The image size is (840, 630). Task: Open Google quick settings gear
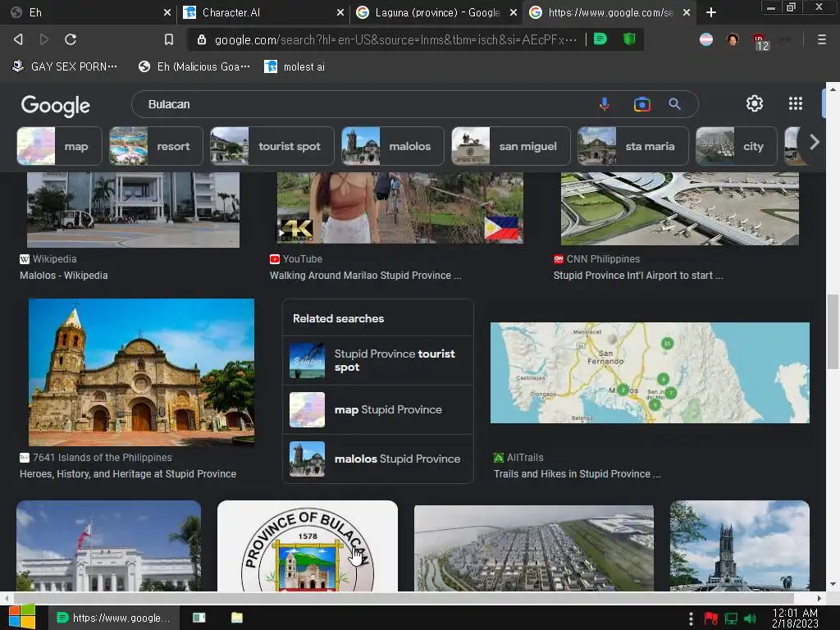(755, 103)
